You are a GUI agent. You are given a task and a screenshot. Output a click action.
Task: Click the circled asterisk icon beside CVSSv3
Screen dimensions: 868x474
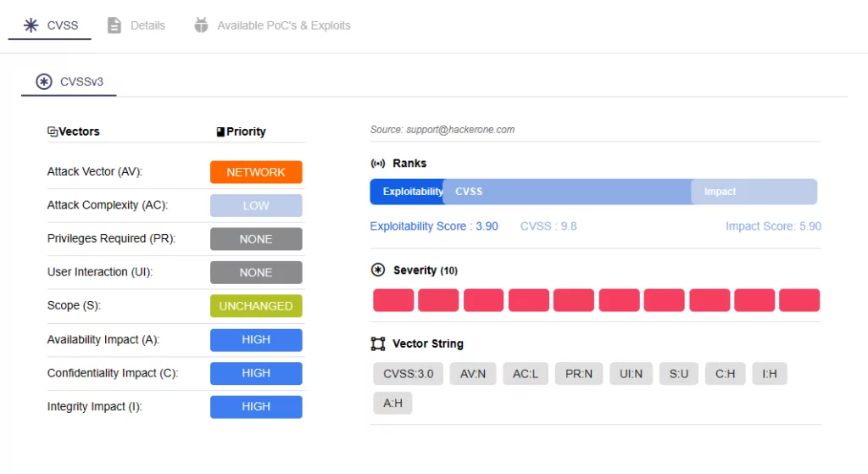pos(44,81)
